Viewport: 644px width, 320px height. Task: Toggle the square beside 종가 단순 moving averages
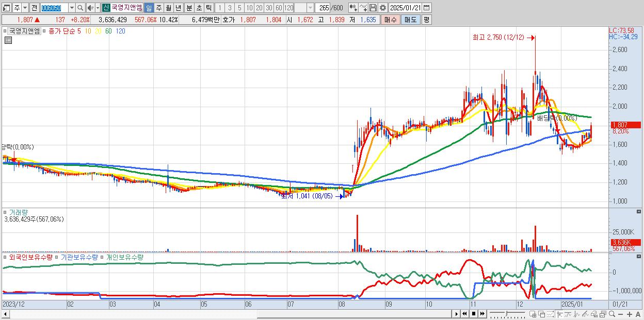click(44, 31)
